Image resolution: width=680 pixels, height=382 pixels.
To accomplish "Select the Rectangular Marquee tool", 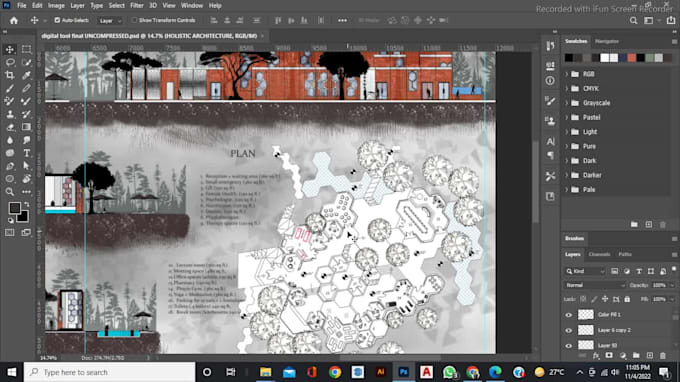I will coord(26,49).
